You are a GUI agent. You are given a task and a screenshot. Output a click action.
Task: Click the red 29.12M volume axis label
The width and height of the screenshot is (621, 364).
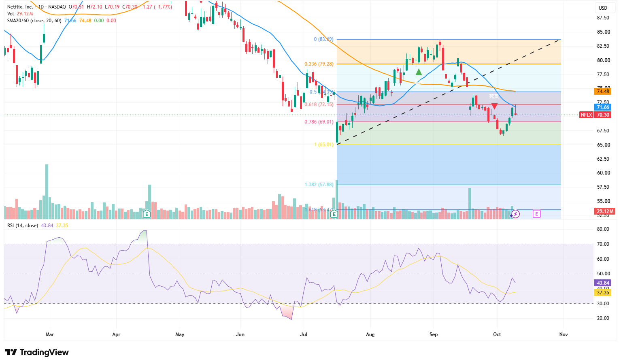tap(605, 211)
